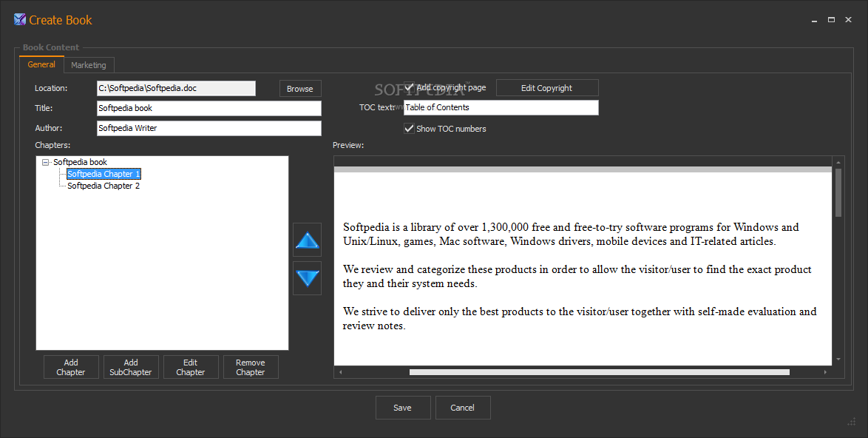Save the book
868x438 pixels.
[x=402, y=408]
